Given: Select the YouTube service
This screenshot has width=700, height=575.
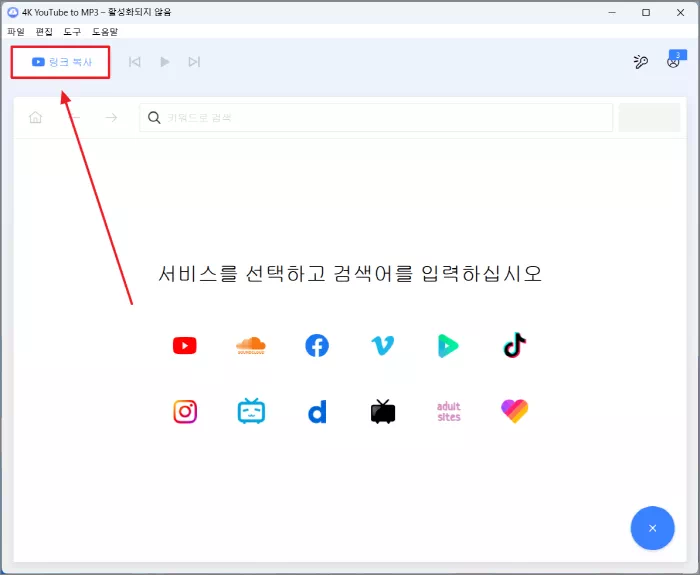Looking at the screenshot, I should [x=184, y=346].
